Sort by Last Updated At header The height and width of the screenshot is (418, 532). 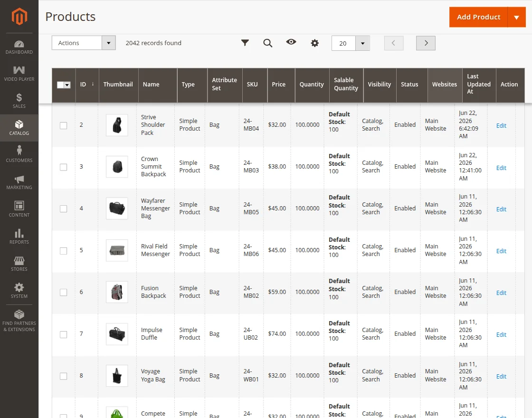(479, 85)
